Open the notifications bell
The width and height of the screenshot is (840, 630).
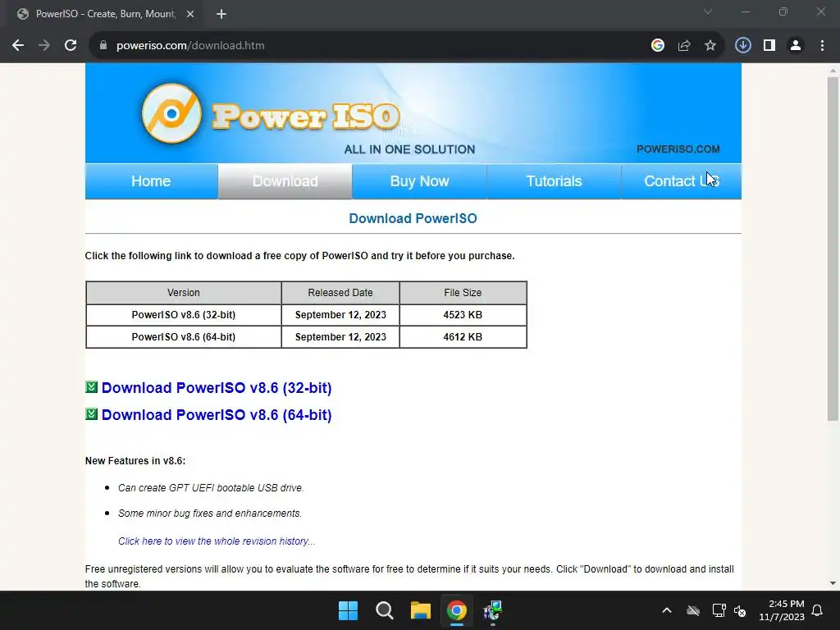click(x=817, y=610)
